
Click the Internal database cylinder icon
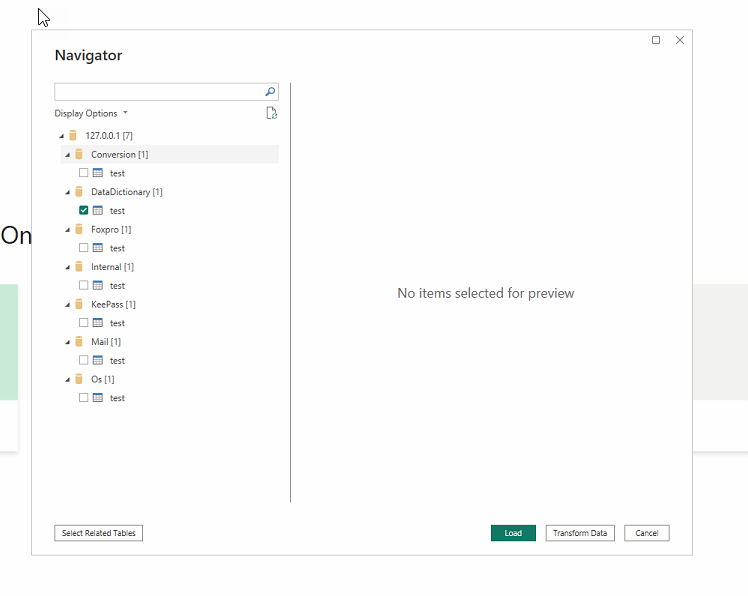coord(79,267)
